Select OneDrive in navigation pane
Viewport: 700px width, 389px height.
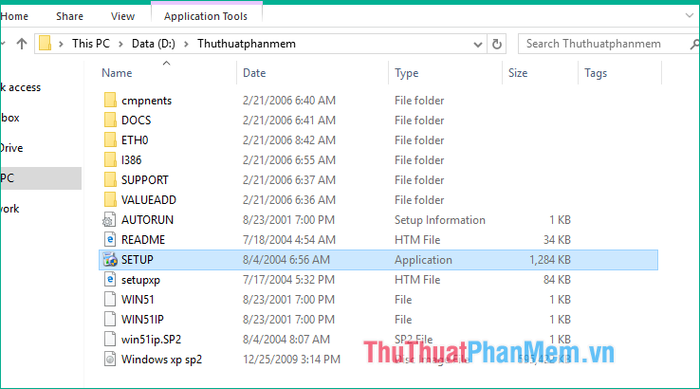coord(12,148)
